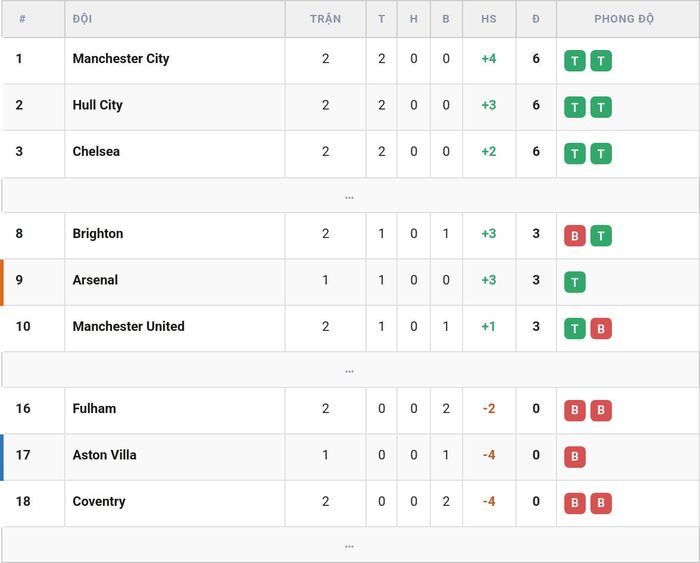Screen dimensions: 700x563
Task: Click Fulham's first red B badge
Action: pos(575,410)
